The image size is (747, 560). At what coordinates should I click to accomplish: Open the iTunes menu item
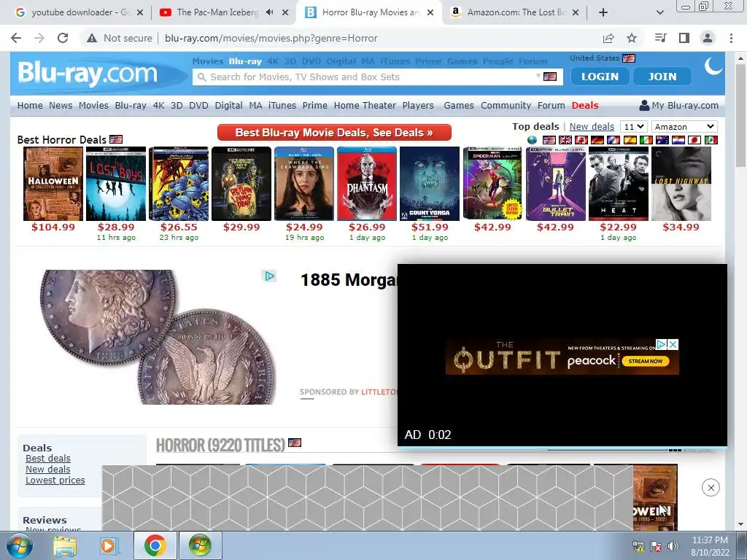coord(282,105)
